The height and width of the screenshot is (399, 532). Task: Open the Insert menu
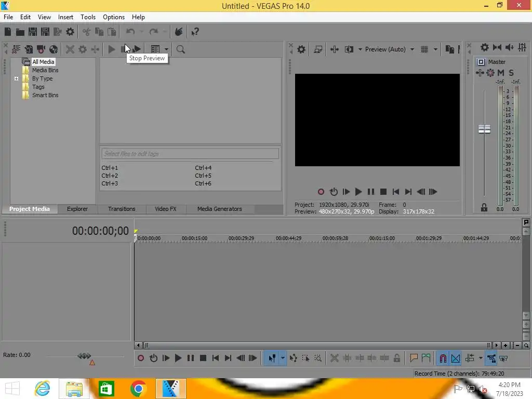[65, 17]
